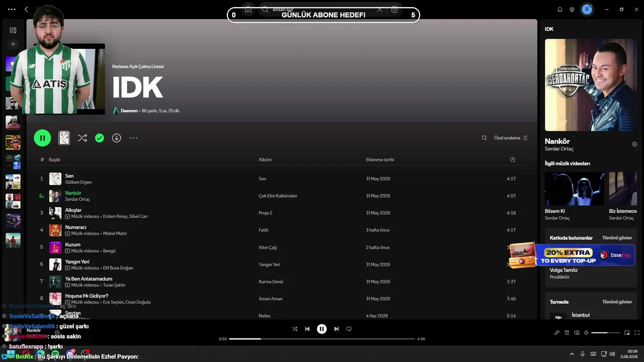Click Tümünü göster next to Katkıda bulunanlar
The width and height of the screenshot is (644, 362).
coord(617,238)
